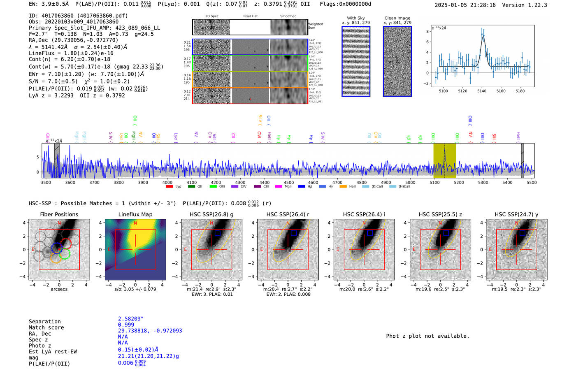Click the EWr: 2, PLAE: 0.008 caption
Image resolution: width=576 pixels, height=392 pixels.
click(x=288, y=295)
